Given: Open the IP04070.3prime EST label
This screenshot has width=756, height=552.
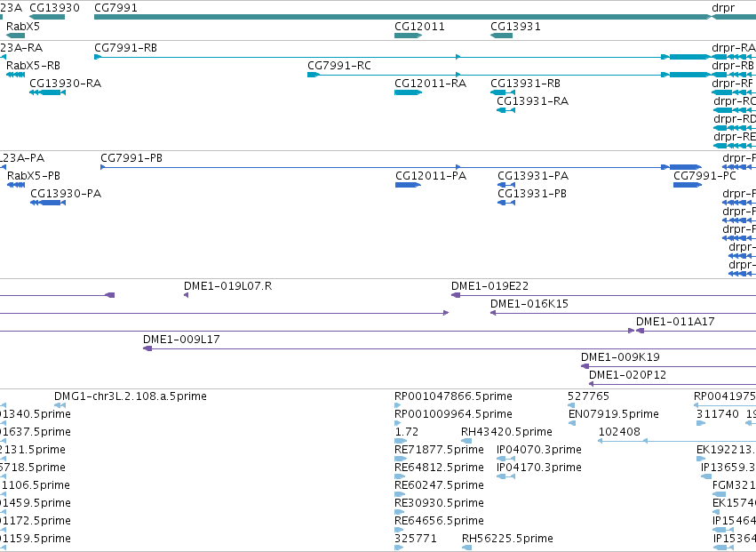Looking at the screenshot, I should pos(539,450).
